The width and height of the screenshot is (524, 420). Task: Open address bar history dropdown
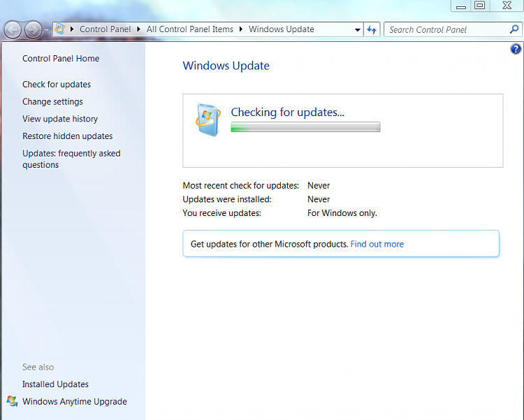click(x=357, y=30)
